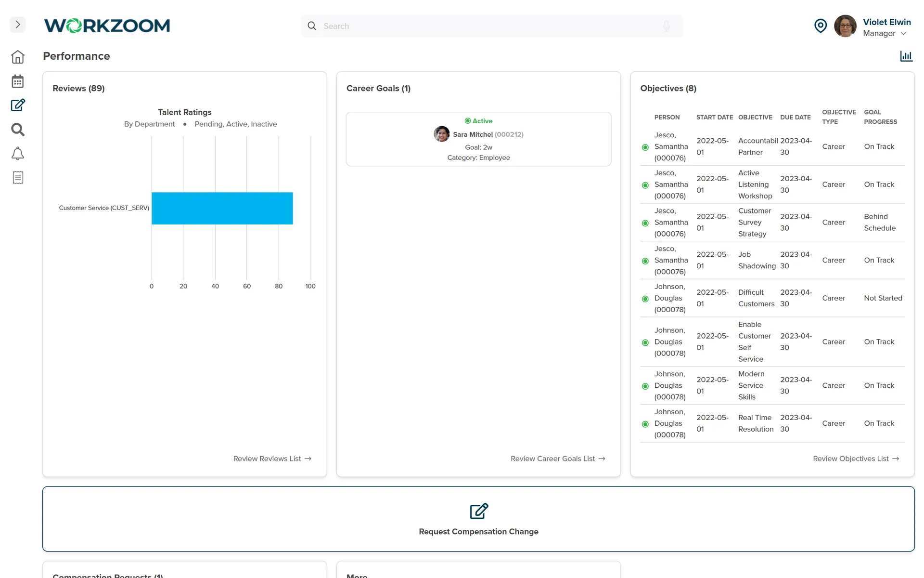This screenshot has width=924, height=578.
Task: Open the Review Reviews List link
Action: pos(272,459)
